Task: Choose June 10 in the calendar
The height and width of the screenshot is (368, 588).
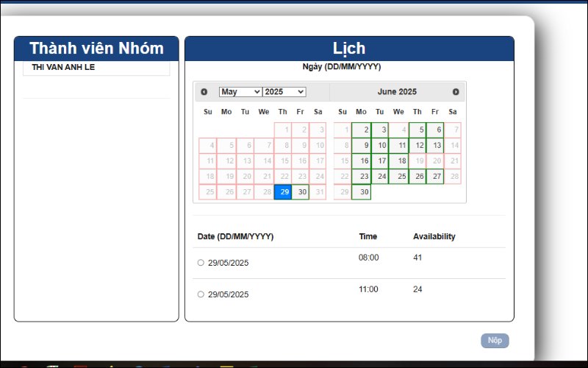Action: (x=380, y=146)
